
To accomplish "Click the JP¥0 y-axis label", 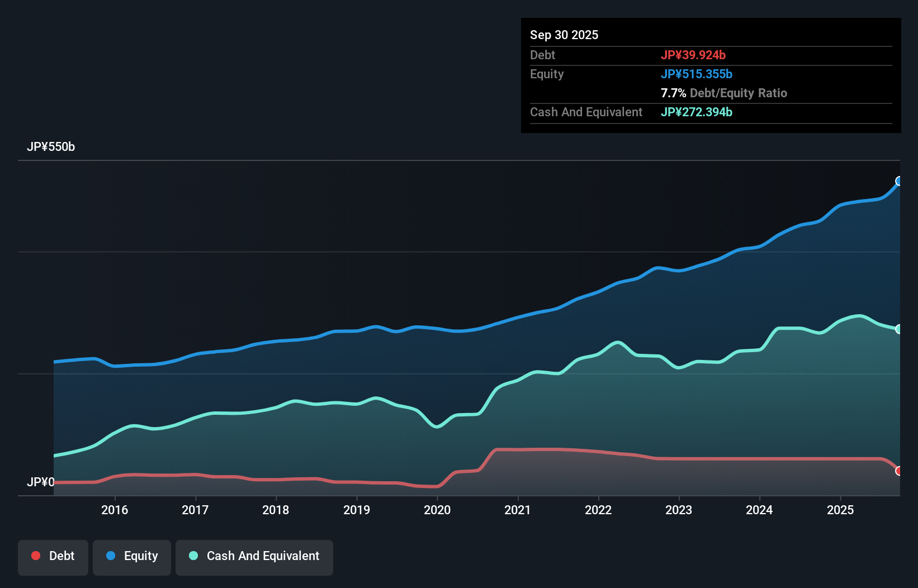I will coord(41,482).
